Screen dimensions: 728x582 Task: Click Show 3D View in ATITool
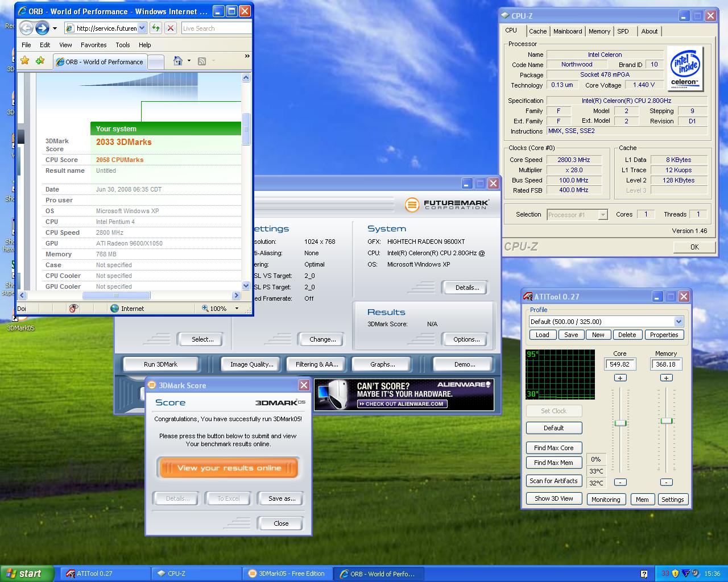pyautogui.click(x=554, y=498)
